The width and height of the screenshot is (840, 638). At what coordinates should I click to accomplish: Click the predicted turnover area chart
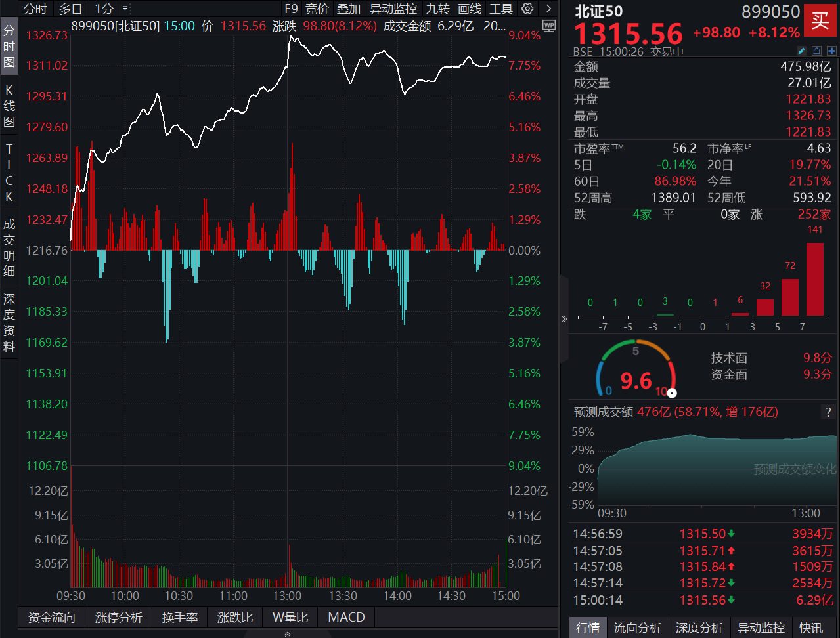tap(717, 470)
